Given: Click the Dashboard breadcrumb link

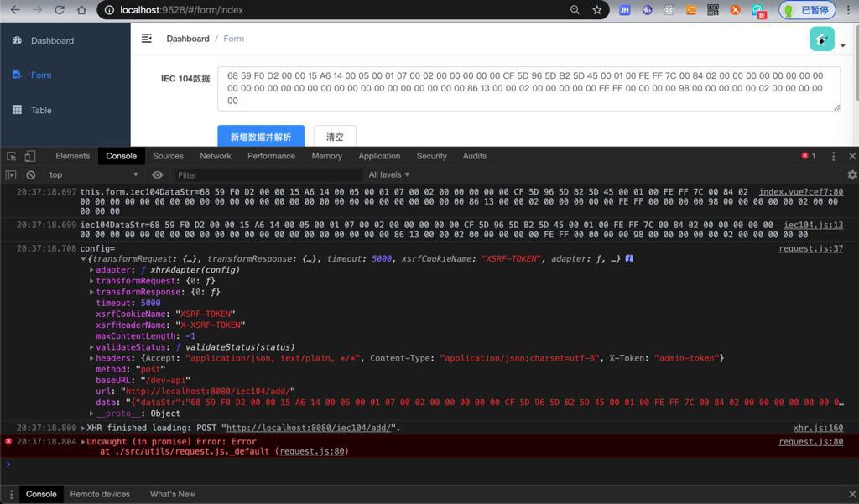Looking at the screenshot, I should click(x=188, y=39).
